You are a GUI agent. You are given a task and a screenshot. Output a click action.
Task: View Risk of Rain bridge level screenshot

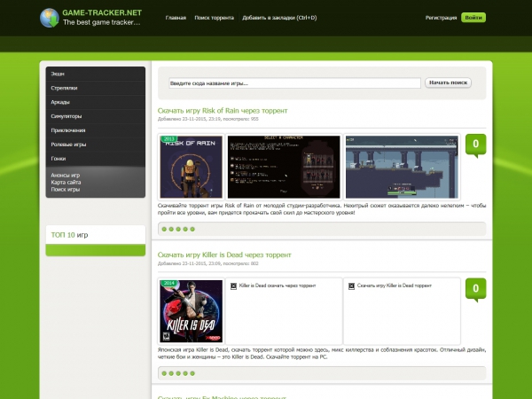pos(402,167)
